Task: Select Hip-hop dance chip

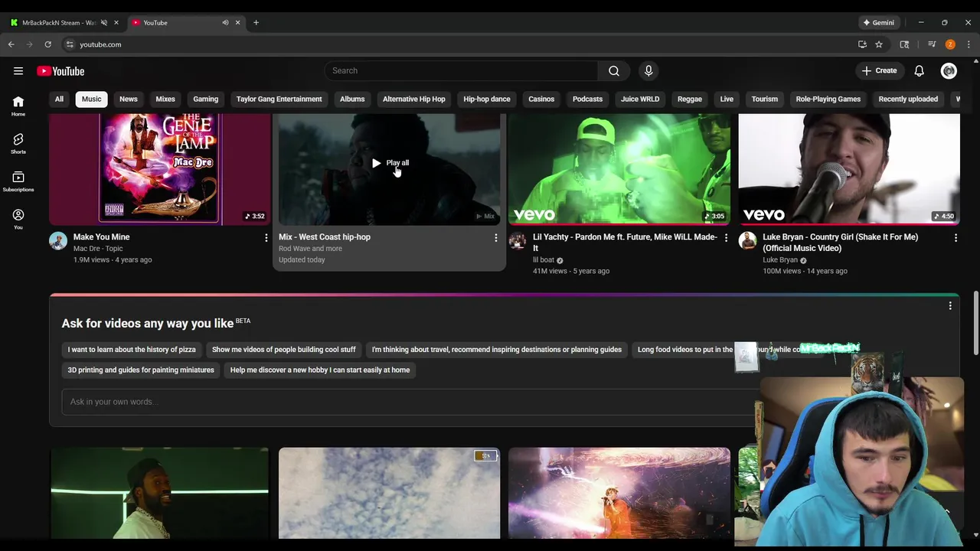Action: click(x=487, y=99)
